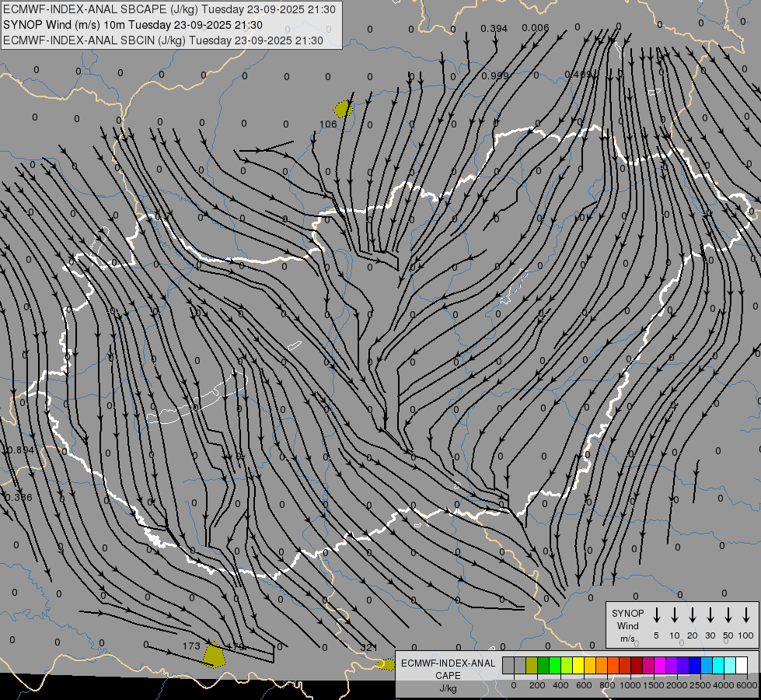This screenshot has width=761, height=700.
Task: Click the olive CAPE patch beside value 106
Action: [343, 109]
